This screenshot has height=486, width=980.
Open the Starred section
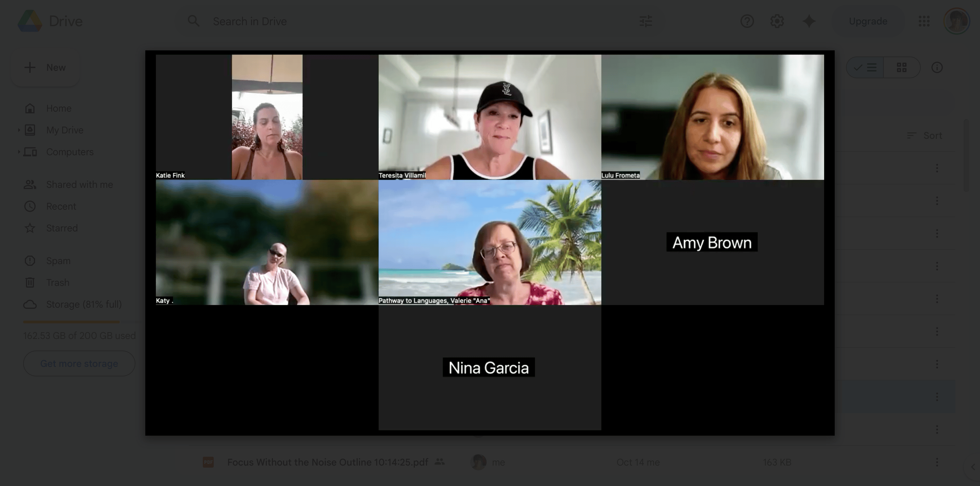(x=62, y=228)
